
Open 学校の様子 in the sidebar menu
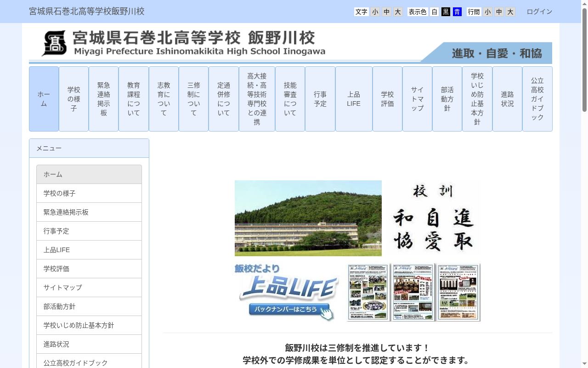click(x=89, y=193)
